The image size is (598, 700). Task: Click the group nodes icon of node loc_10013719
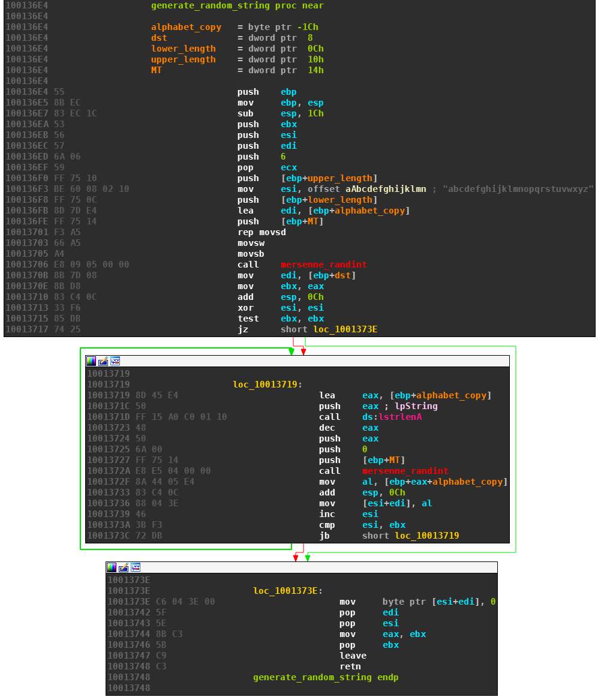tap(115, 361)
